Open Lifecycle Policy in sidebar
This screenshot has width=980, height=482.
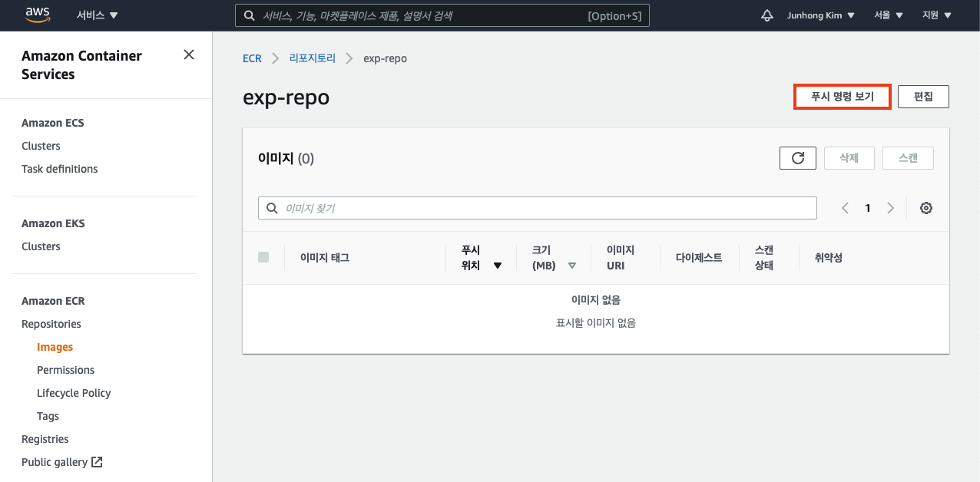click(74, 393)
